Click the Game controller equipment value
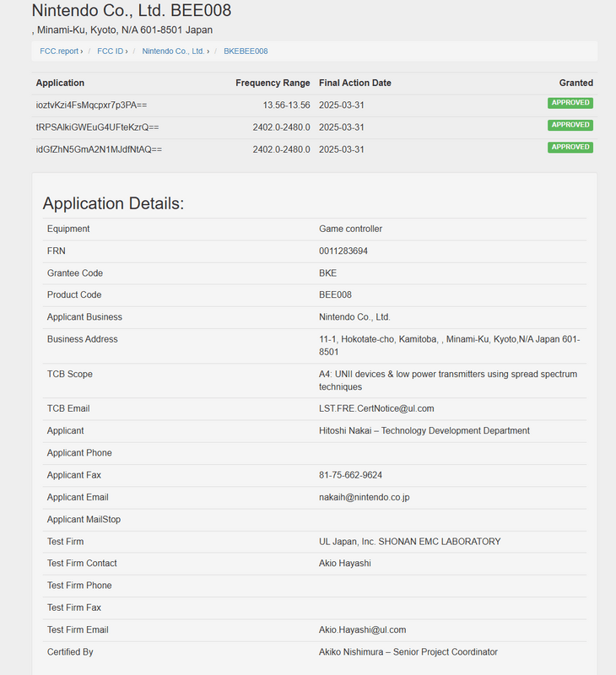 350,229
